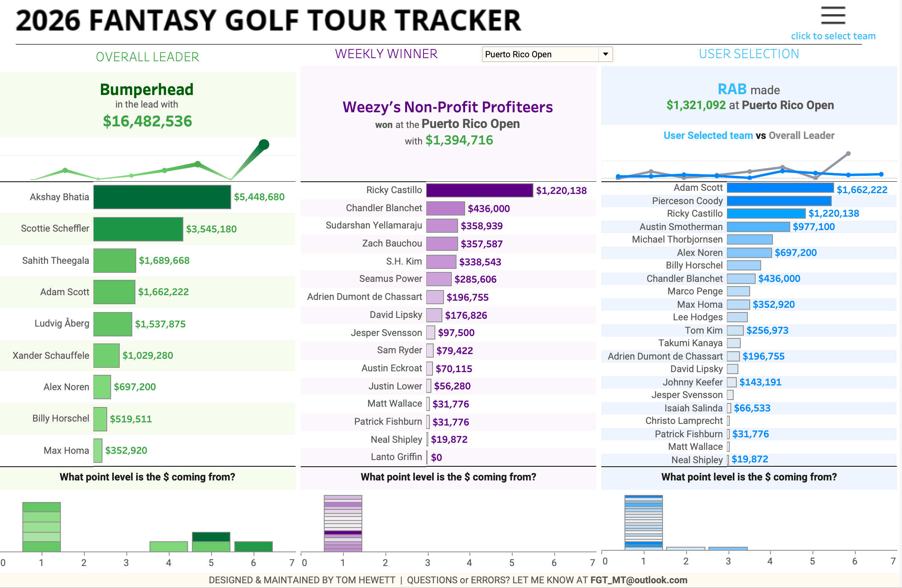Click the last green point on leader trend line
Viewport: 902px width, 588px height.
[x=264, y=144]
